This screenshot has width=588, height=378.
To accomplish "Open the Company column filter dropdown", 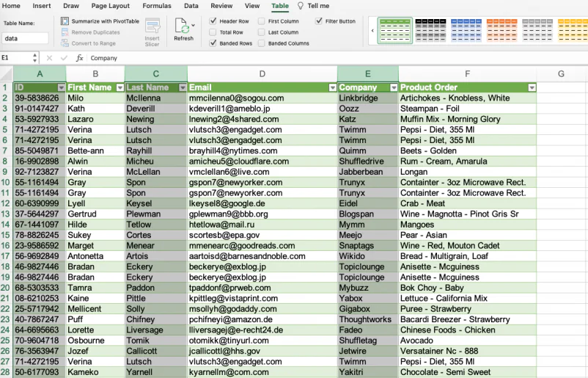I will point(394,87).
